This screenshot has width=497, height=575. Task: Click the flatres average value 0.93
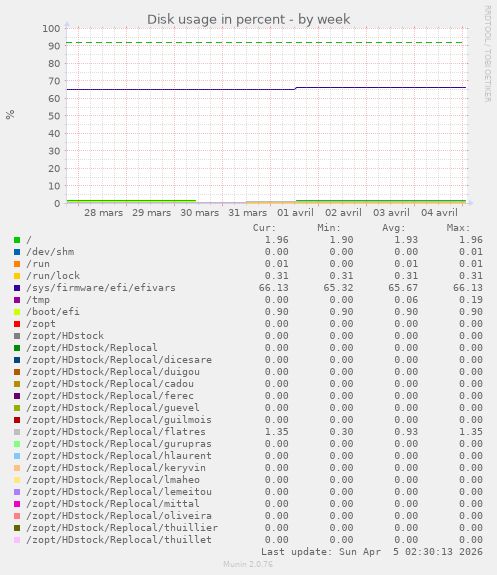coord(406,432)
